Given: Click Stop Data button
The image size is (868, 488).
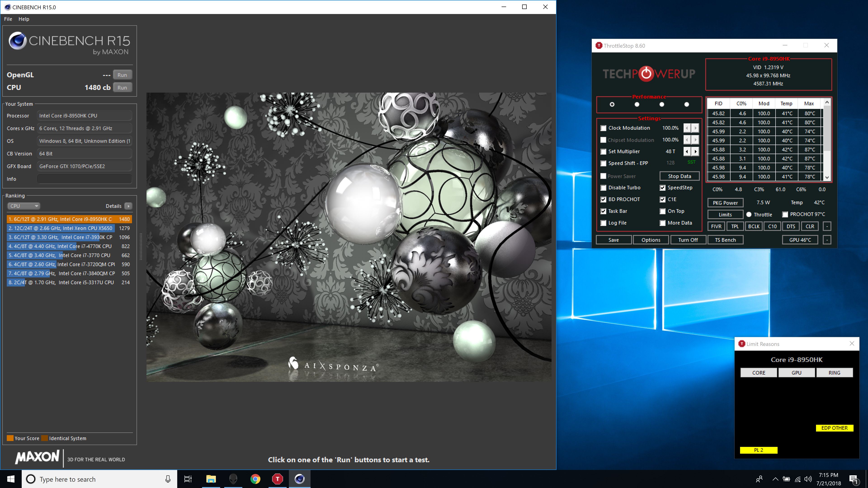Looking at the screenshot, I should (679, 176).
